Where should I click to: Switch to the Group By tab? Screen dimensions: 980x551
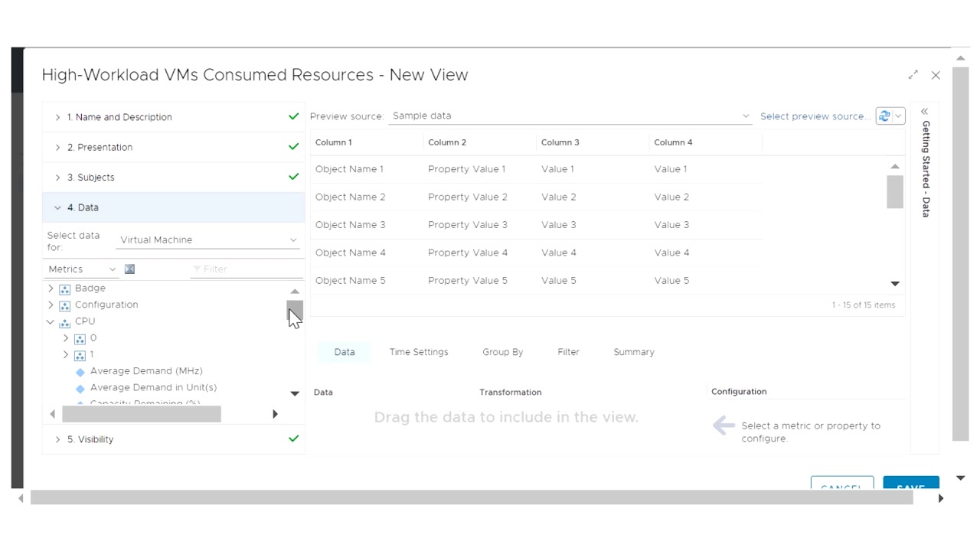[502, 352]
